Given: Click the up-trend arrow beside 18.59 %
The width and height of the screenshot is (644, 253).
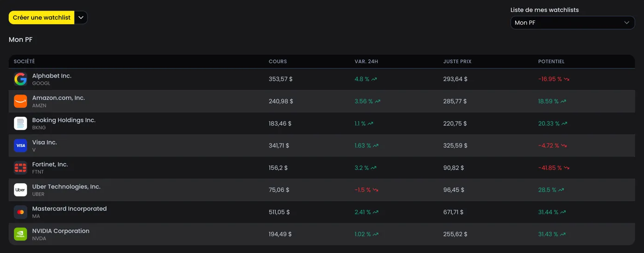Looking at the screenshot, I should pyautogui.click(x=563, y=101).
